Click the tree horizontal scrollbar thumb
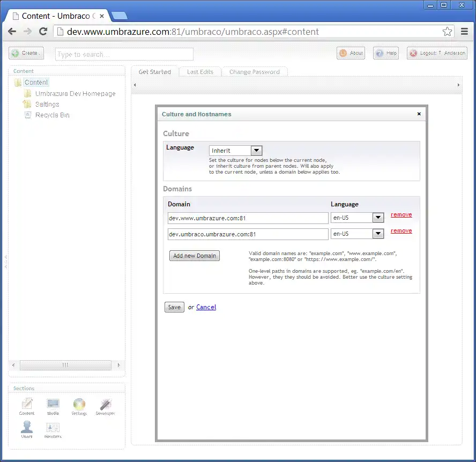 click(65, 365)
